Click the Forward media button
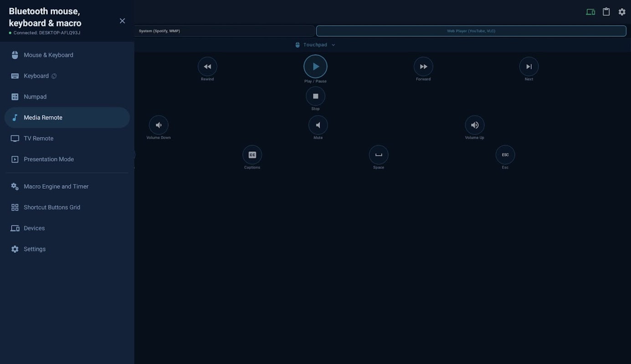The height and width of the screenshot is (364, 631). [x=423, y=66]
